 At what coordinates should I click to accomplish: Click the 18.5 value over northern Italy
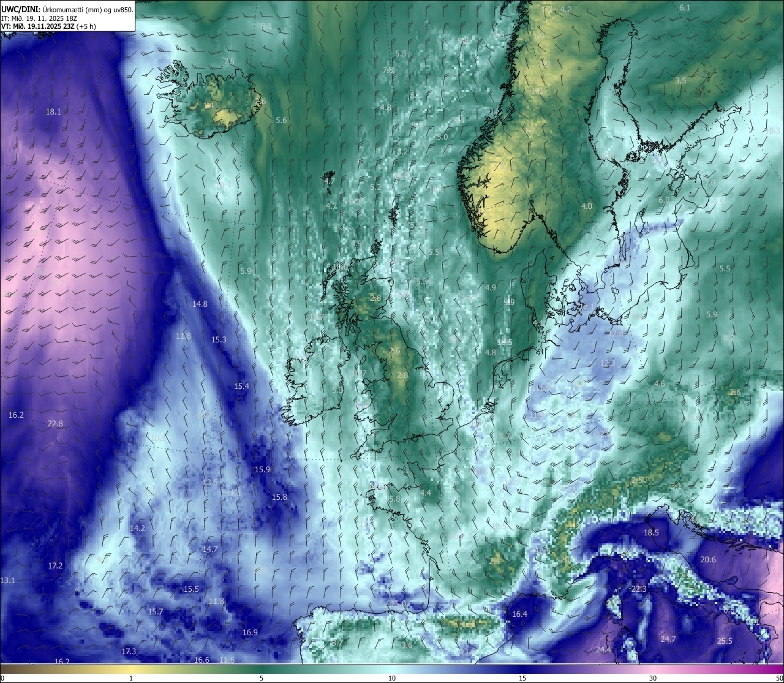[651, 533]
